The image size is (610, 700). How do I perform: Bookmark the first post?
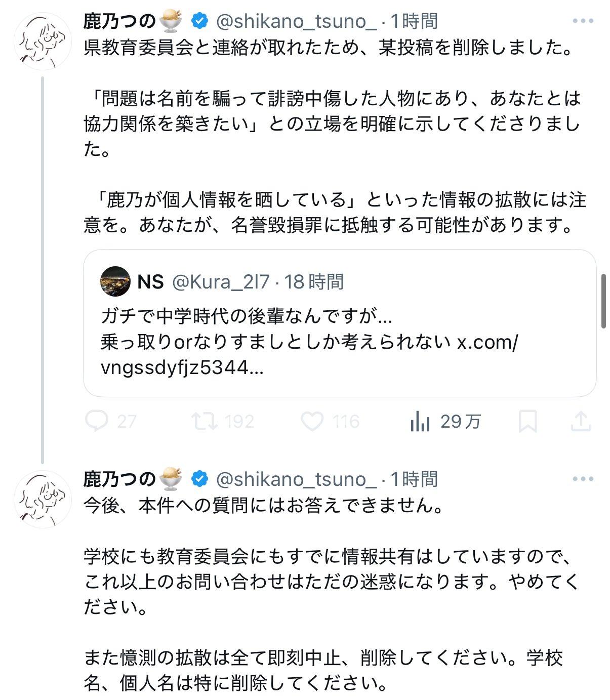pos(527,421)
